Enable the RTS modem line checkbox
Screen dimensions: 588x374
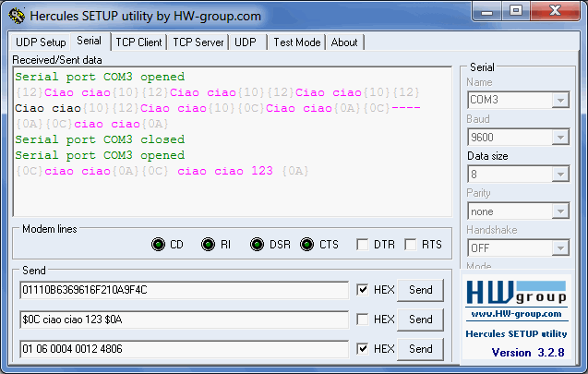click(411, 245)
